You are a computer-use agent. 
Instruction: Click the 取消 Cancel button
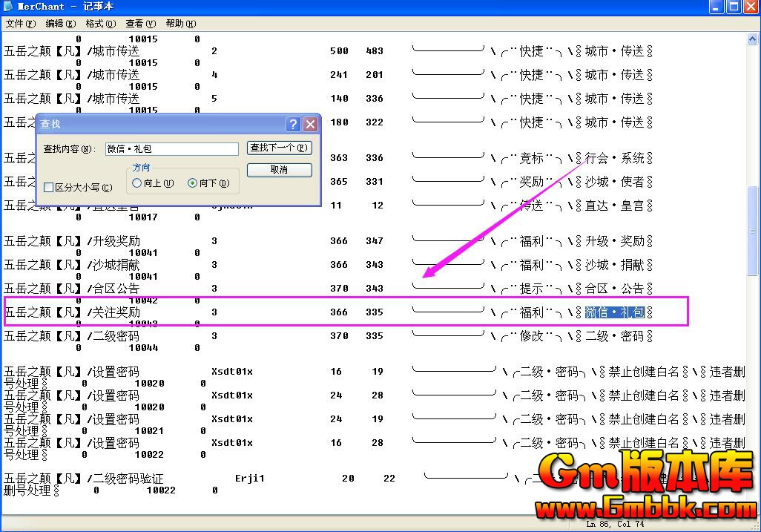tap(279, 170)
